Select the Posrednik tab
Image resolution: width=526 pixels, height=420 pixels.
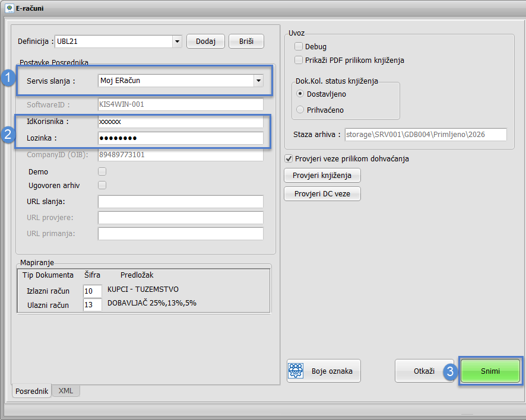[31, 391]
